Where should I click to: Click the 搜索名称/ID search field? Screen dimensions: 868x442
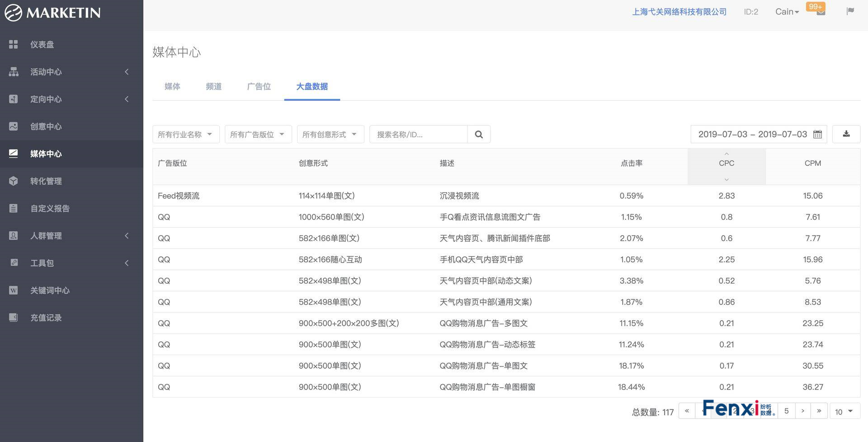tap(418, 134)
